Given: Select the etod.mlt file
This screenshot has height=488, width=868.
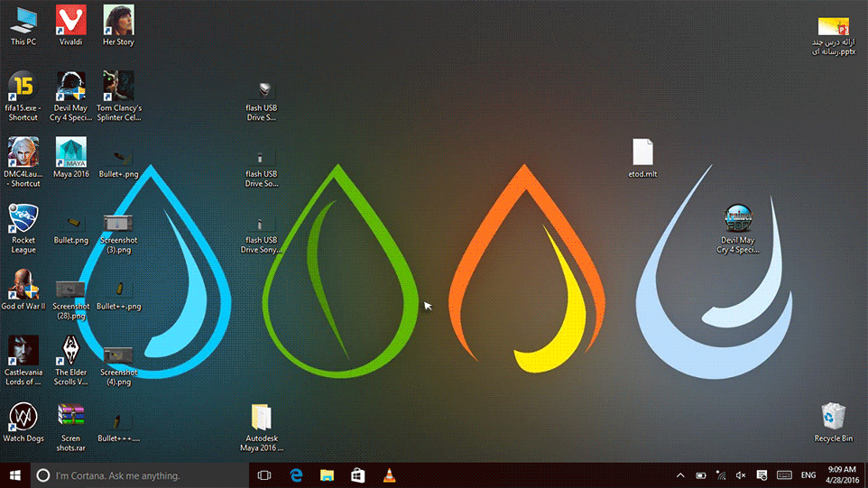Looking at the screenshot, I should 642,158.
